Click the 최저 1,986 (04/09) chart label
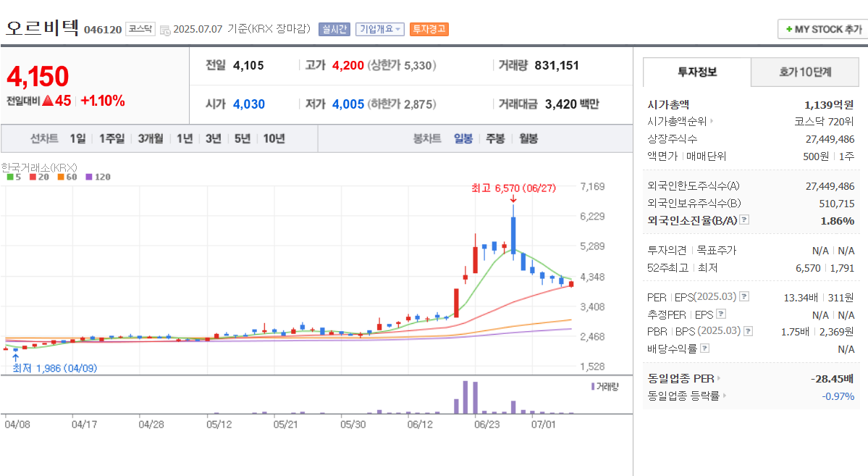This screenshot has width=868, height=476. 55,369
